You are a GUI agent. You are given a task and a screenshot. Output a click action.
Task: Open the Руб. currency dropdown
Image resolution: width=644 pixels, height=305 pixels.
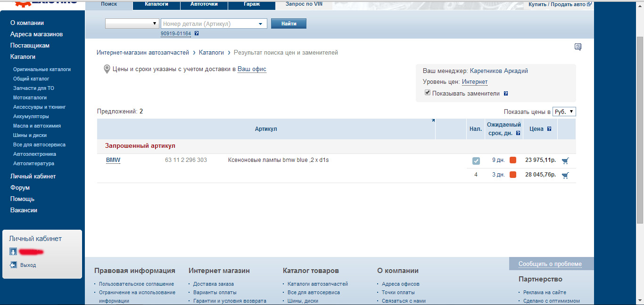[x=564, y=112]
